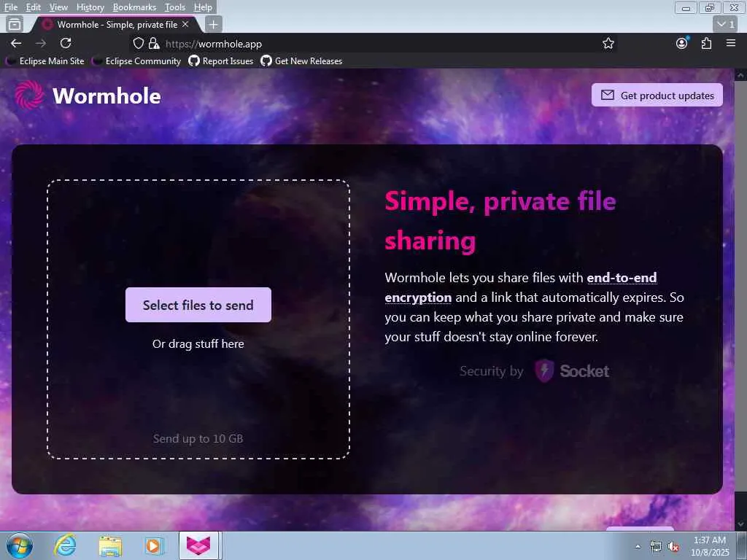This screenshot has width=747, height=560.
Task: Open Windows Media Player in taskbar
Action: [x=154, y=545]
